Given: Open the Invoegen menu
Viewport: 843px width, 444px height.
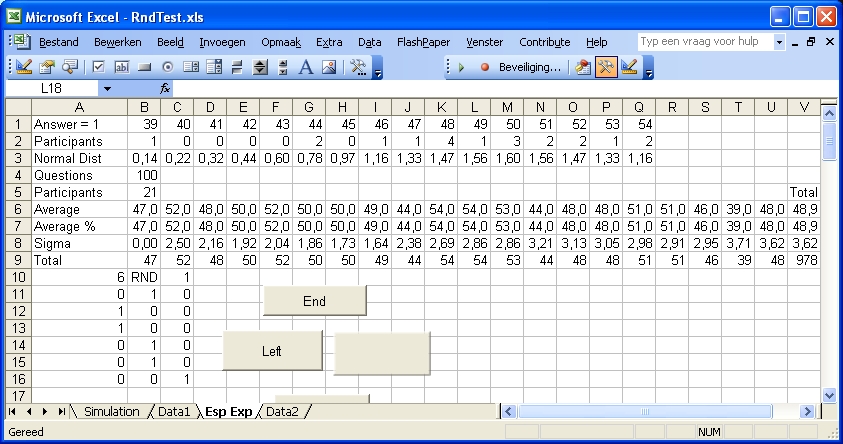Looking at the screenshot, I should (x=222, y=42).
